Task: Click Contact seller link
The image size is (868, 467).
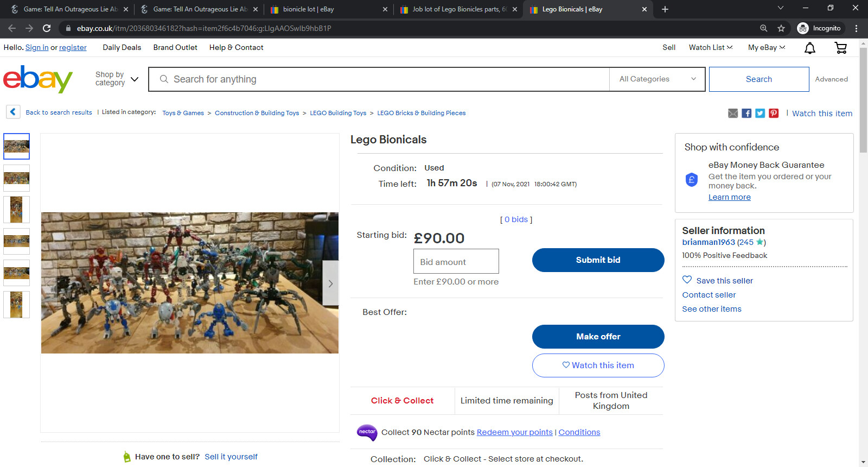Action: (x=709, y=295)
